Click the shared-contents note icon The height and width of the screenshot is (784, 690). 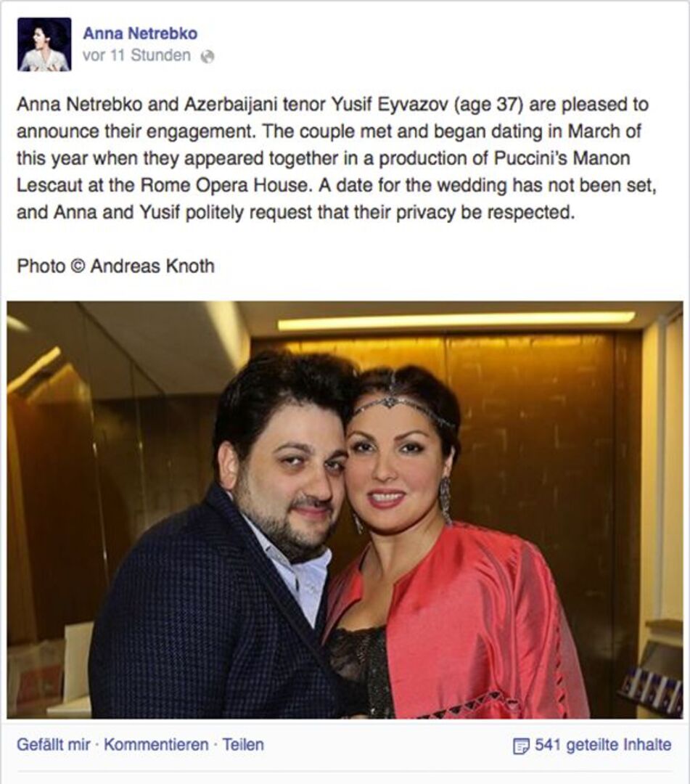coord(521,746)
